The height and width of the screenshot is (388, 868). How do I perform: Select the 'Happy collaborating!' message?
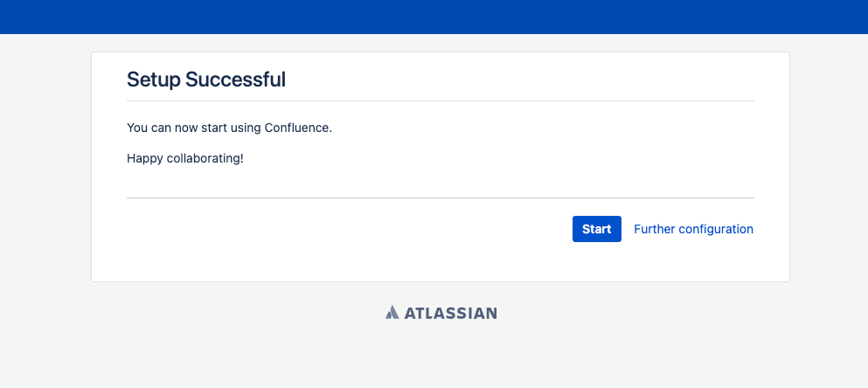pos(185,159)
